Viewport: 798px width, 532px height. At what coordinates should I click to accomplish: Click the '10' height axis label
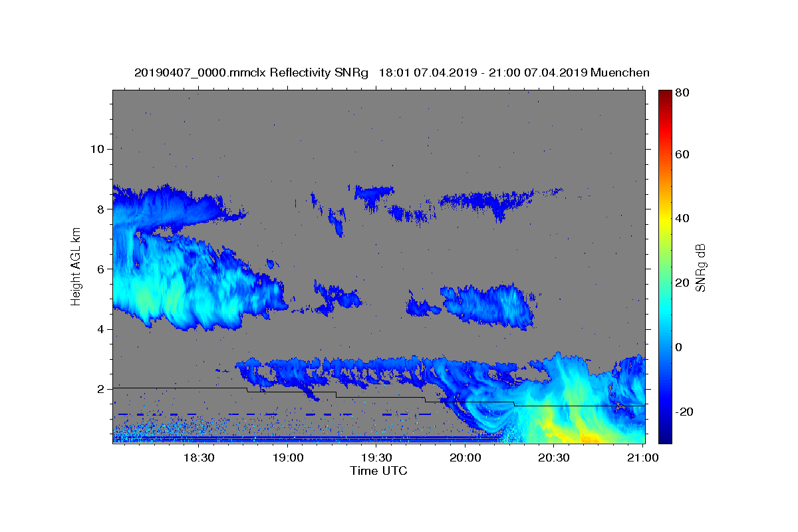coord(96,149)
